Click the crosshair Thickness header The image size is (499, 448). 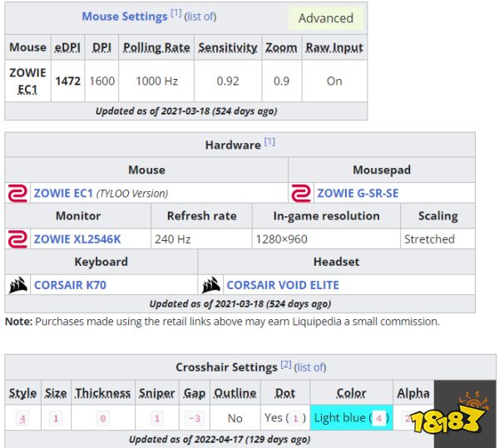[103, 393]
